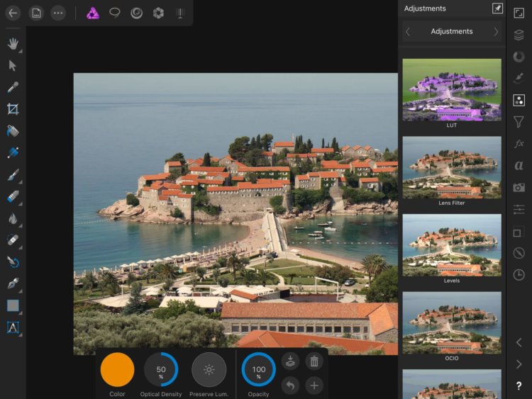Open the Layers studio

click(x=519, y=35)
